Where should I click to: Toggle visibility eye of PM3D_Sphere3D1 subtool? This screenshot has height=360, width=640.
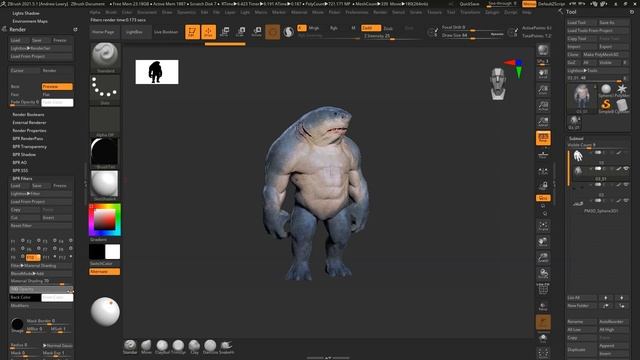pyautogui.click(x=626, y=200)
